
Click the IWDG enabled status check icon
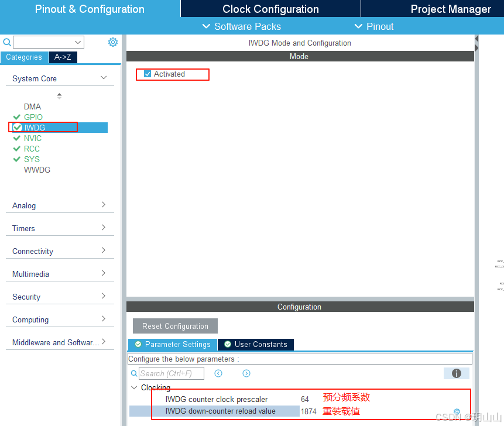(x=18, y=128)
